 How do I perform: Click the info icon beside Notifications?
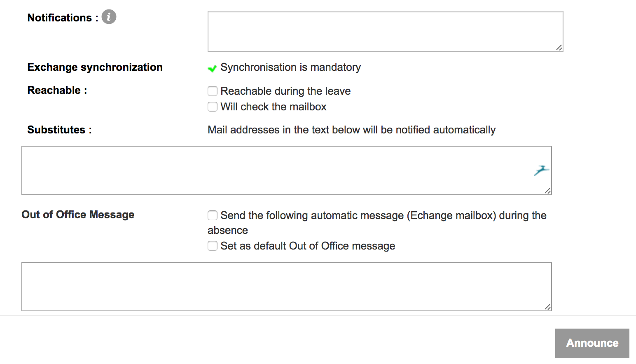[x=109, y=17]
